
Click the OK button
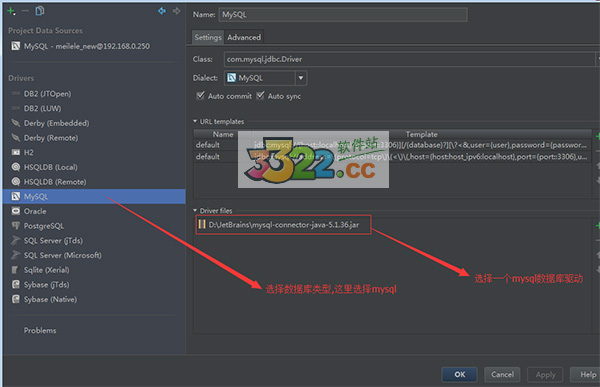[460, 374]
